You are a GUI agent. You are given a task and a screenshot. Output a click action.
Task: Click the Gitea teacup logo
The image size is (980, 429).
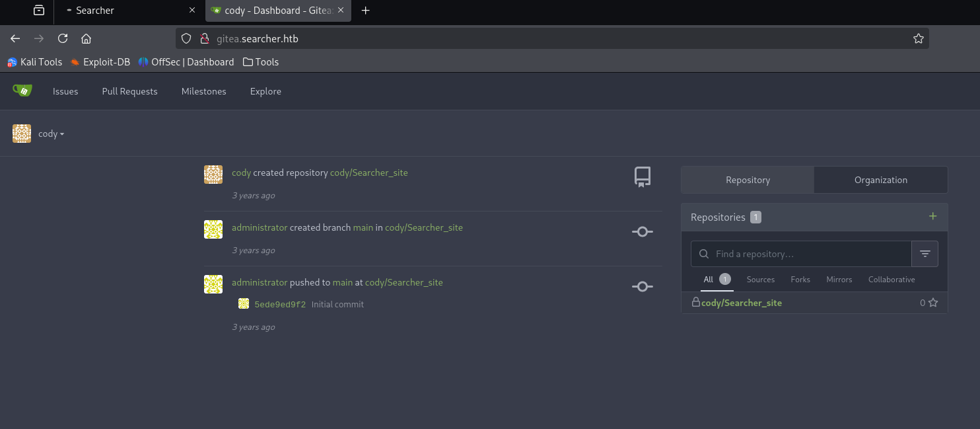(22, 91)
